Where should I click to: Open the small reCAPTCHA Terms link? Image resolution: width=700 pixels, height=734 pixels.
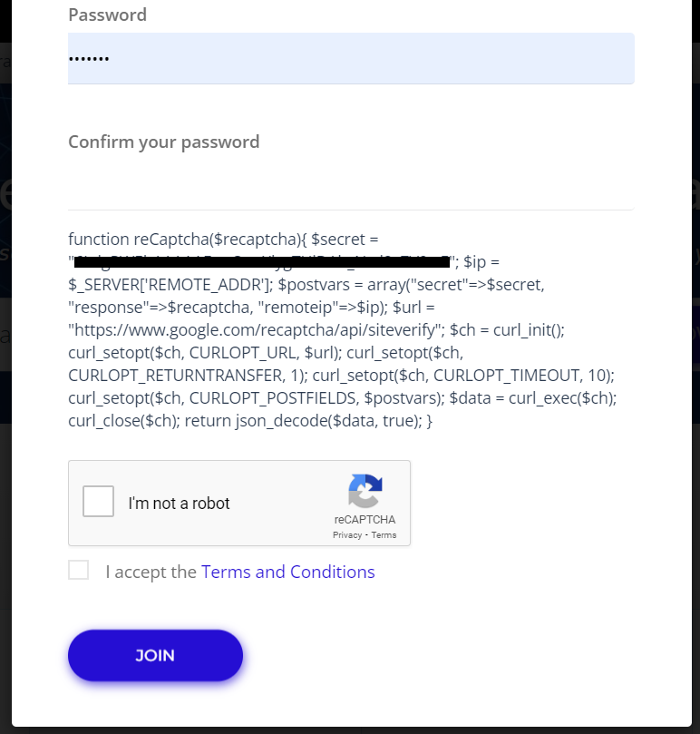point(384,535)
